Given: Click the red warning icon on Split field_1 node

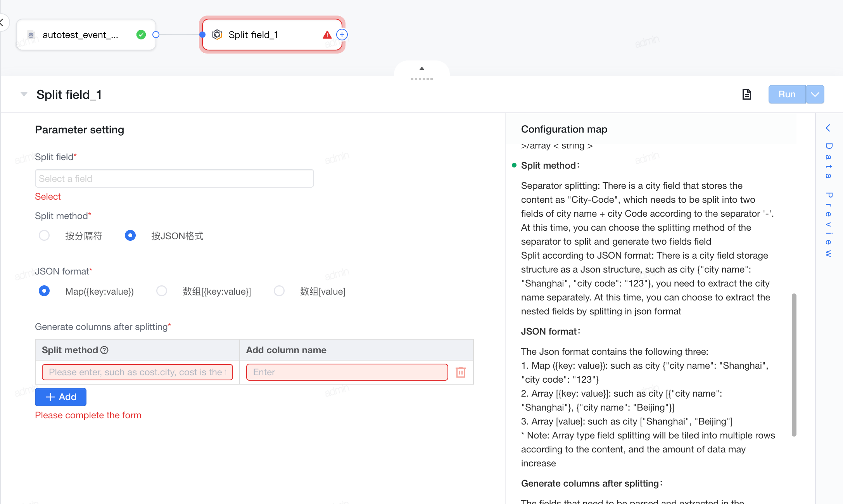Looking at the screenshot, I should point(327,35).
